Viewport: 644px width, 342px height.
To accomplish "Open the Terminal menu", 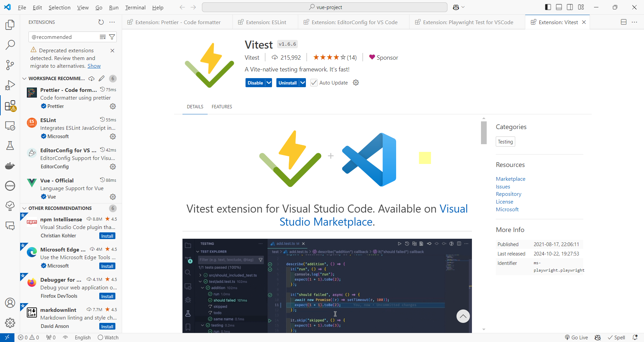I will click(x=135, y=7).
